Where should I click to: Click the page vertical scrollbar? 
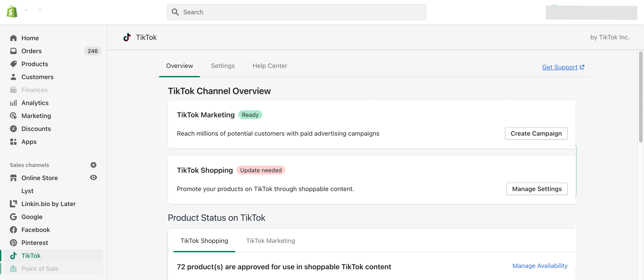pos(641,97)
